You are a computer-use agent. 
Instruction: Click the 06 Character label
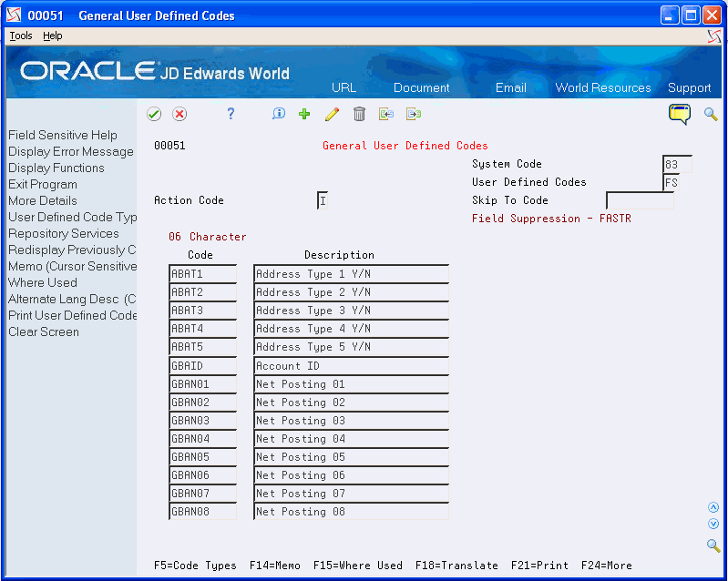tap(207, 237)
